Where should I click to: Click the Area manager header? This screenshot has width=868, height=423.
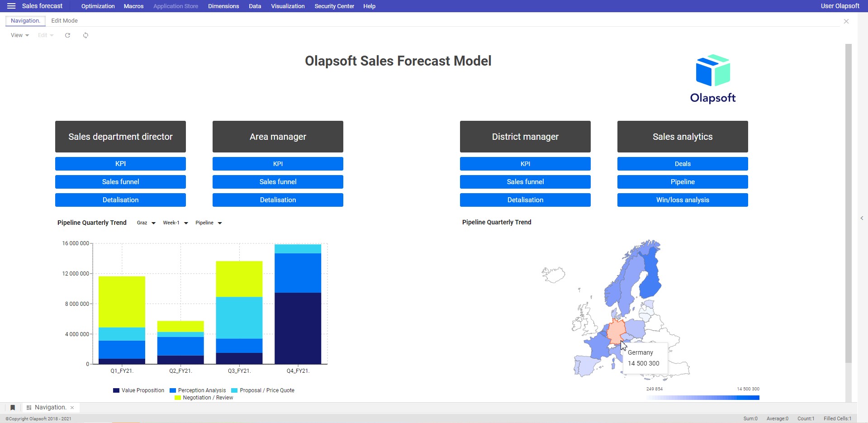tap(278, 137)
